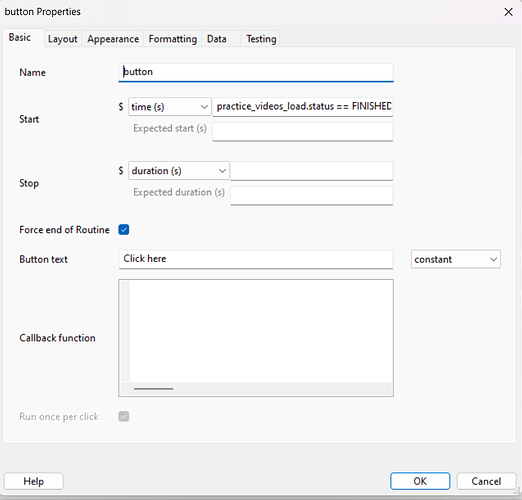Edit the Button text 'Click here' field
The width and height of the screenshot is (522, 500).
pyautogui.click(x=256, y=259)
